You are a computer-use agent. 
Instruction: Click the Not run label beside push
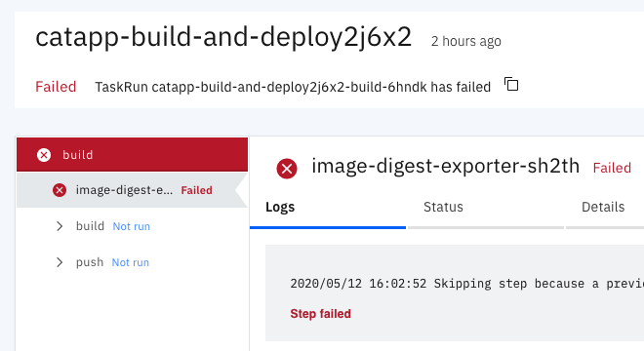click(131, 262)
